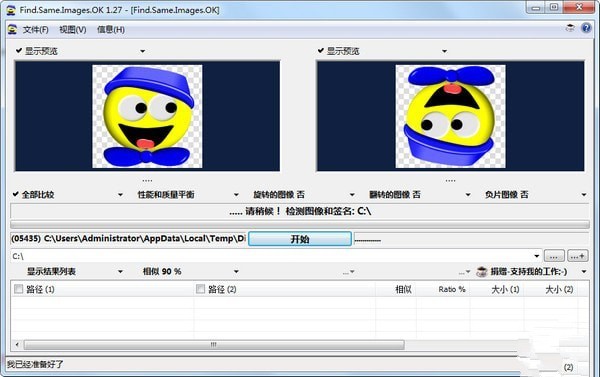Image resolution: width=600 pixels, height=377 pixels.
Task: Open the 信息(H) menu
Action: pos(111,29)
